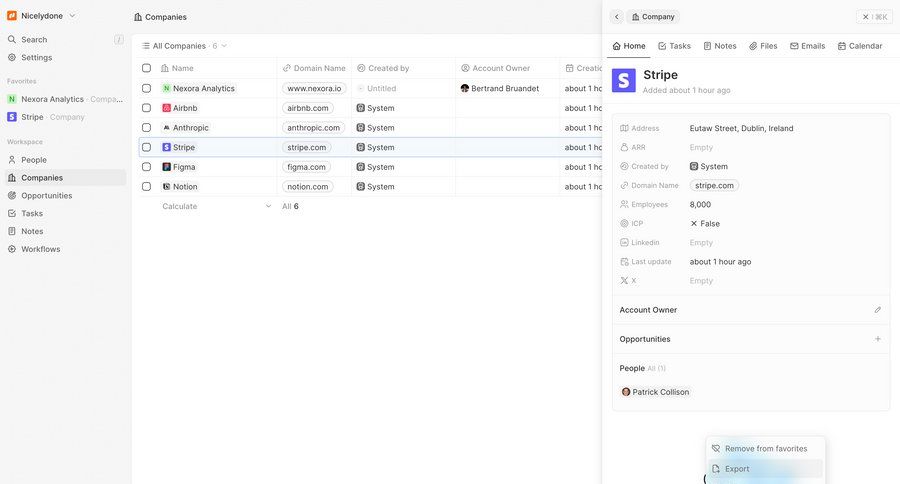Select the Notion row checkbox
The width and height of the screenshot is (900, 484).
[146, 187]
